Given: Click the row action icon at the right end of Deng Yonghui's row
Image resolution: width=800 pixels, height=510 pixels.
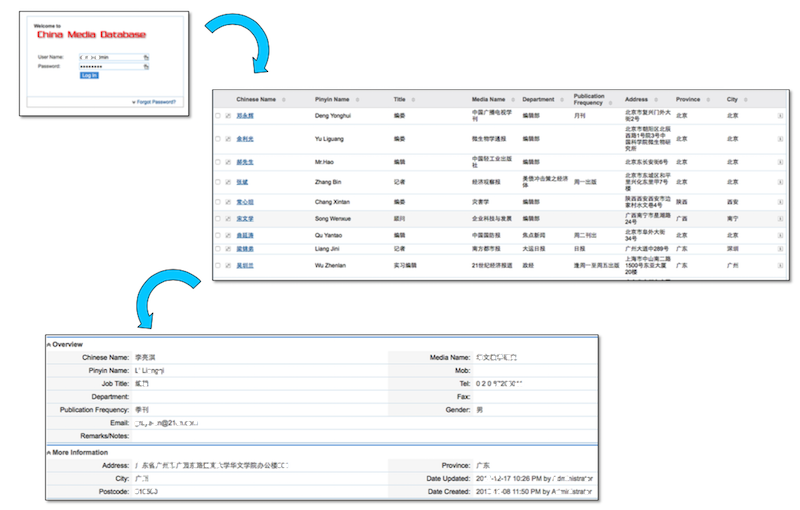Looking at the screenshot, I should (780, 116).
